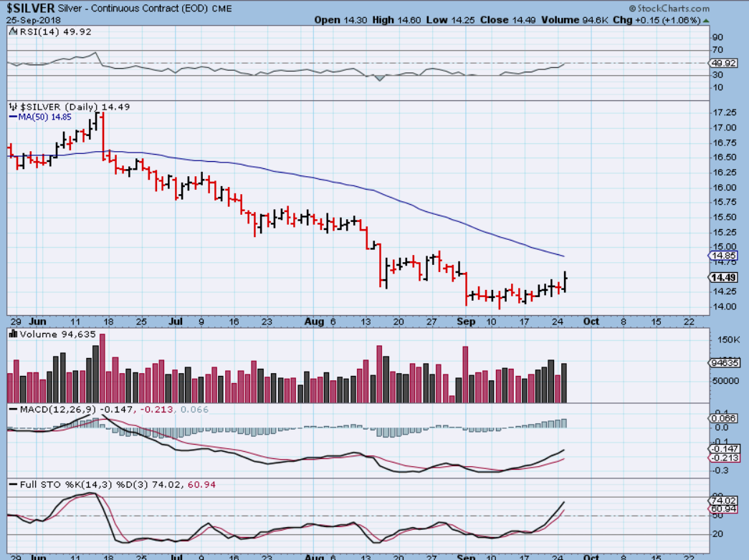Click the 16.00 price axis label
Image resolution: width=749 pixels, height=560 pixels.
click(724, 187)
